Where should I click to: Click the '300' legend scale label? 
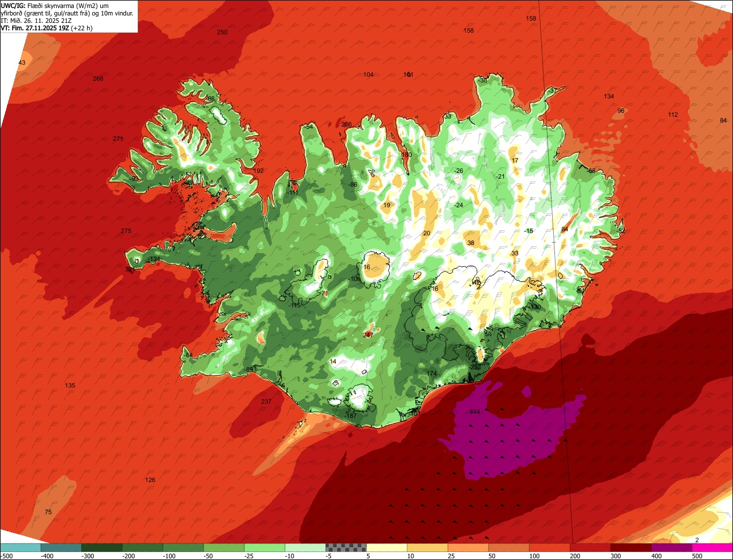[616, 555]
